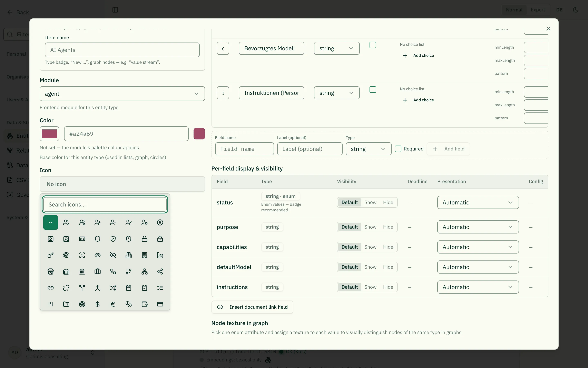Click the Item name field AI Agents
This screenshot has width=588, height=368.
[122, 50]
